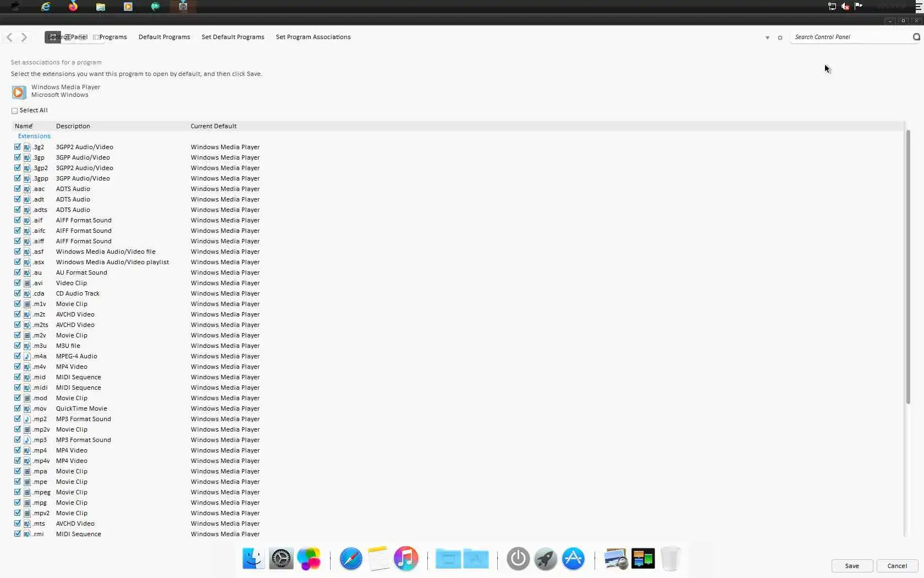Click the camera app icon in top taskbar

pyautogui.click(x=183, y=7)
